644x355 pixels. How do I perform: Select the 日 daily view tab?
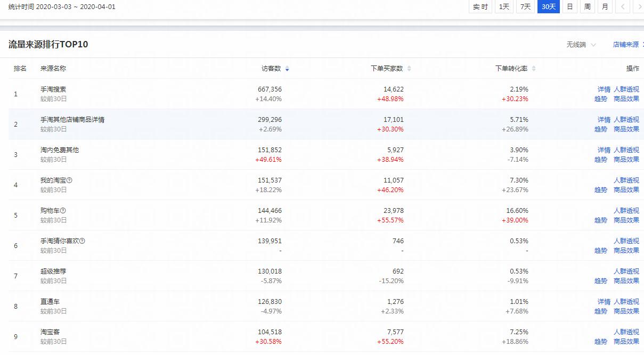[x=569, y=7]
